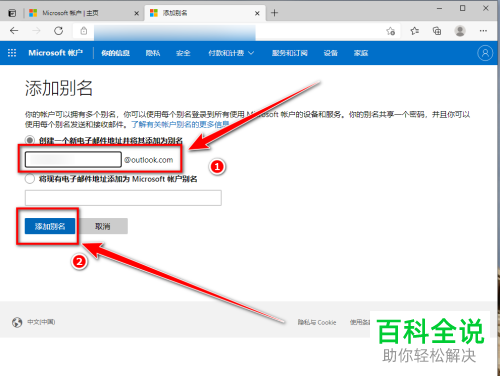Image resolution: width=500 pixels, height=376 pixels.
Task: Open tab actions menu icon
Action: [x=12, y=13]
